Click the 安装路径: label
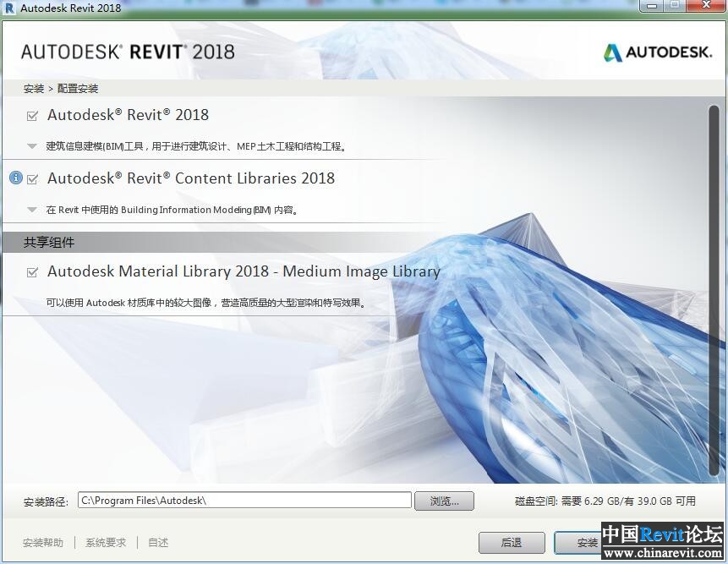 click(46, 501)
